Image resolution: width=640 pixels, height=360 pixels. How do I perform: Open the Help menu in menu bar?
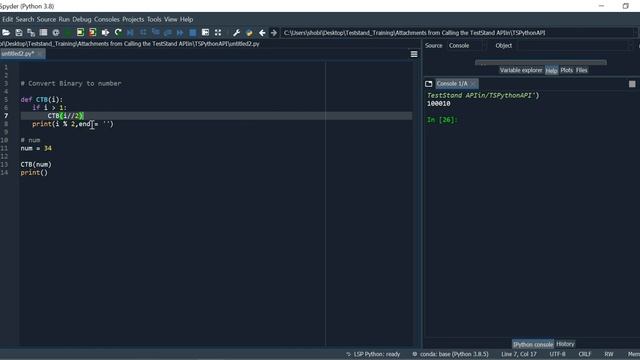coord(187,19)
